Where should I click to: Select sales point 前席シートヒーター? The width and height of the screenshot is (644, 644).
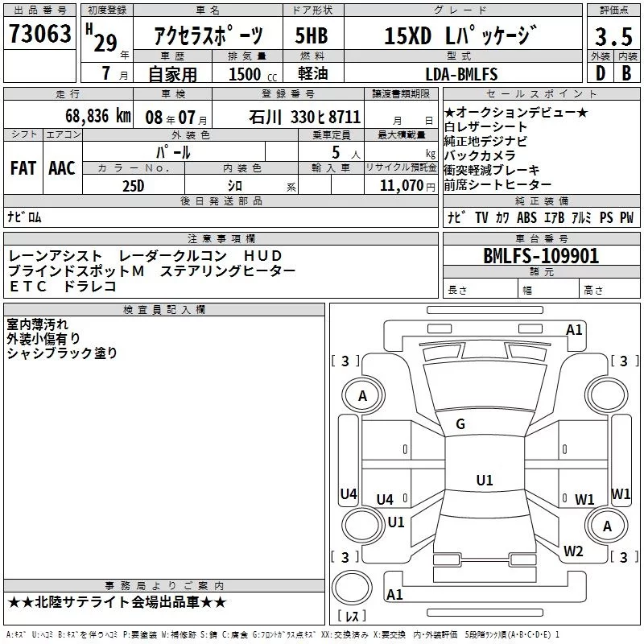click(x=497, y=185)
